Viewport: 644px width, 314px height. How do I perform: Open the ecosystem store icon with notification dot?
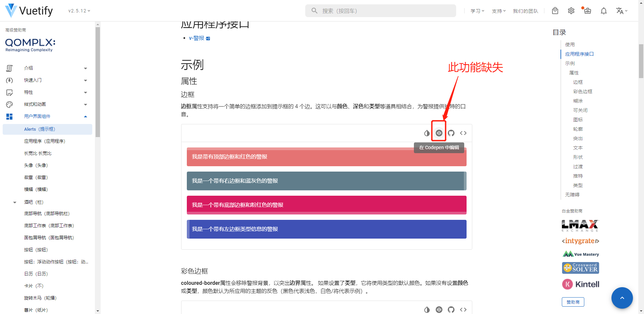[587, 11]
